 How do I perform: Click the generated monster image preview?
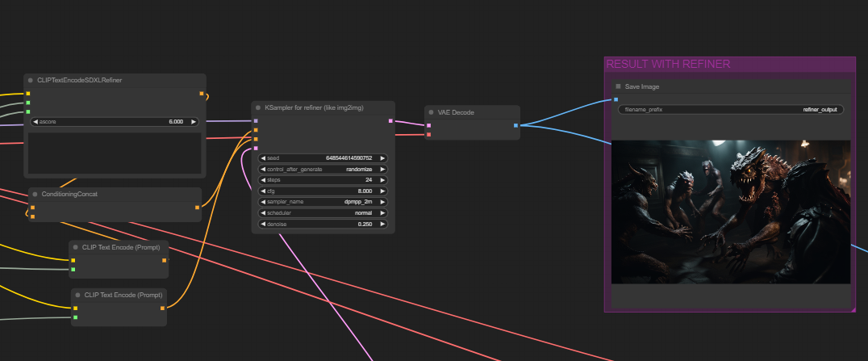[x=730, y=212]
